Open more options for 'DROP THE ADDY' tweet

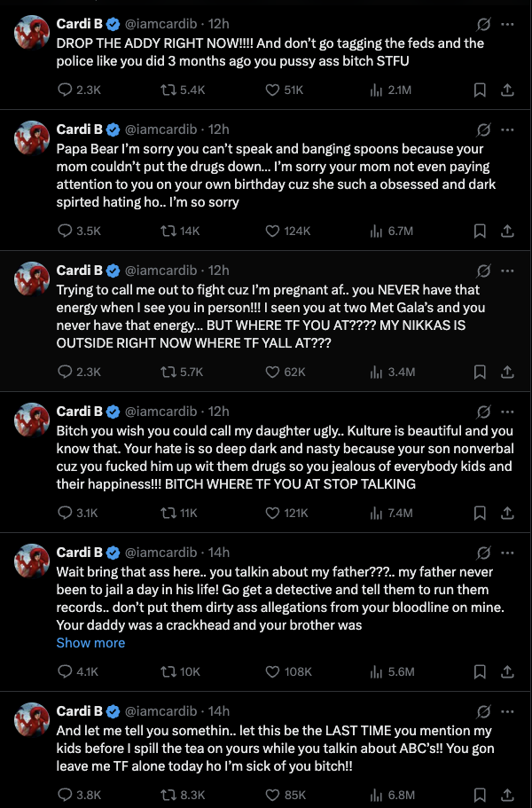507,23
